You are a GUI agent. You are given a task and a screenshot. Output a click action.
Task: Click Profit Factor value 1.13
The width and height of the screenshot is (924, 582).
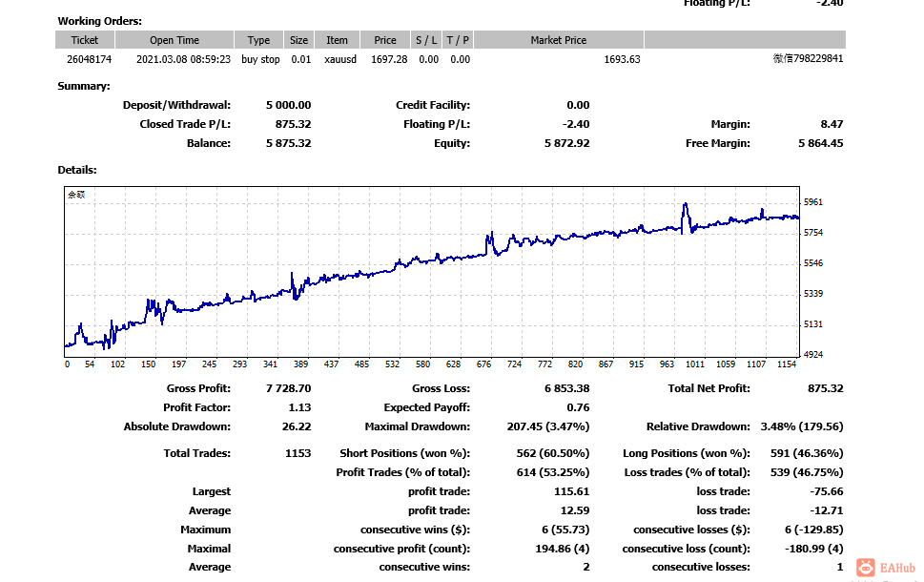tap(299, 407)
